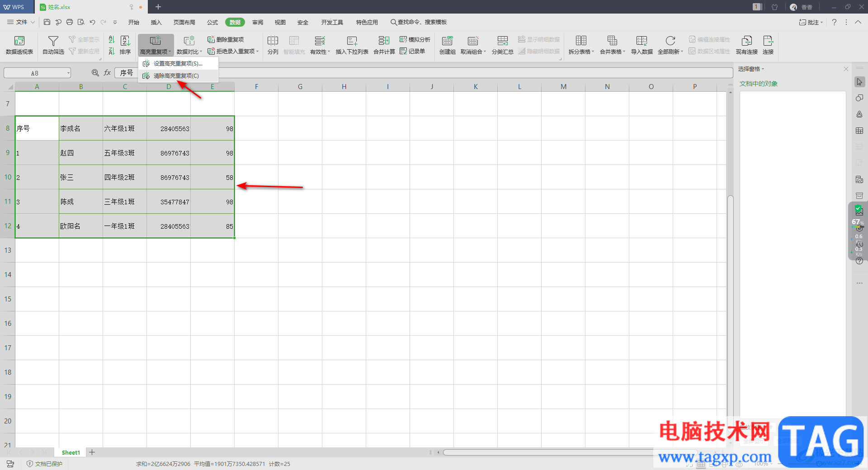Open the Name Box dropdown arrow
868x470 pixels.
tap(68, 73)
